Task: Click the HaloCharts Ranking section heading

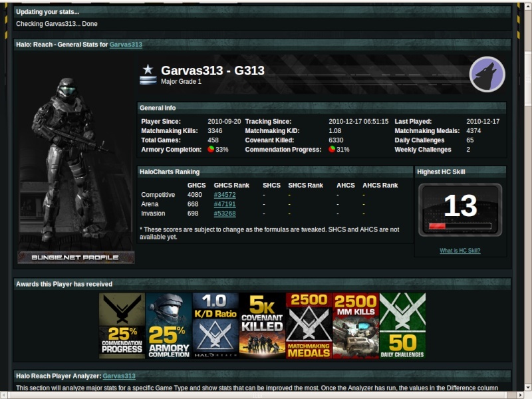Action: point(170,172)
